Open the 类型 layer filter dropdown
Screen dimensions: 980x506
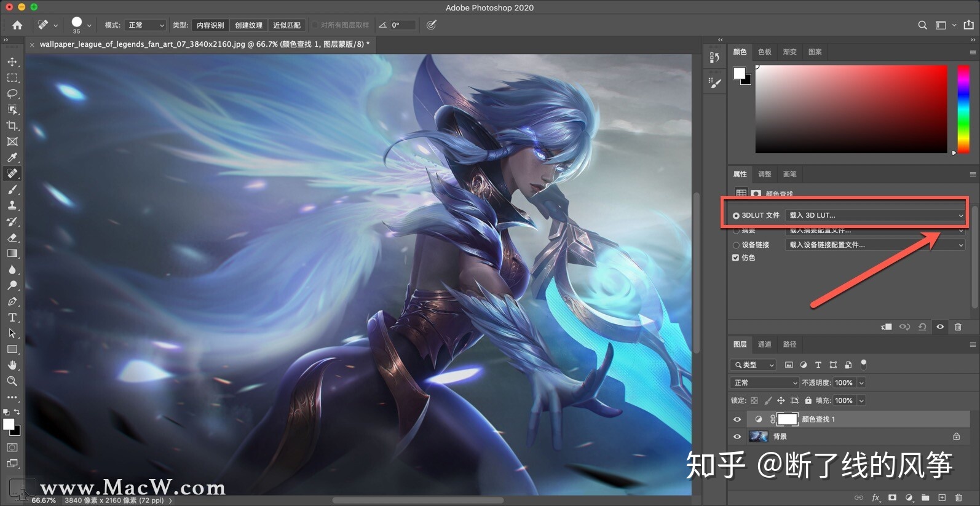pos(754,365)
